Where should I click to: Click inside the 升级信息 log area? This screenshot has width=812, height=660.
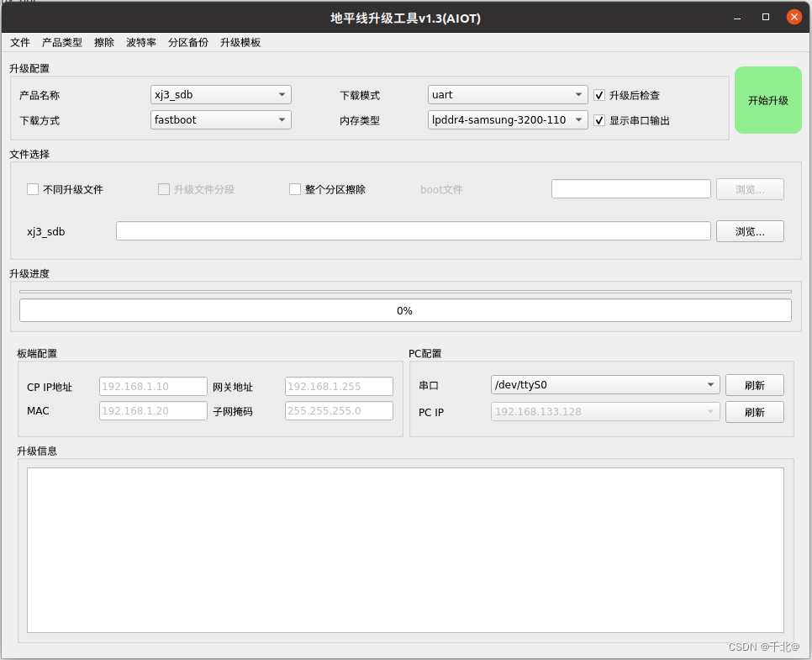point(405,550)
